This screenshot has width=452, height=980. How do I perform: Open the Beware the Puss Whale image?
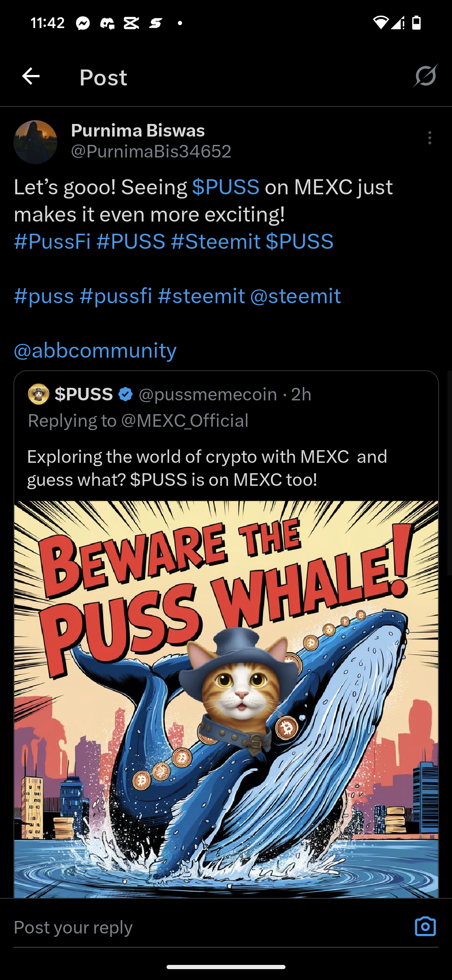coord(226,699)
